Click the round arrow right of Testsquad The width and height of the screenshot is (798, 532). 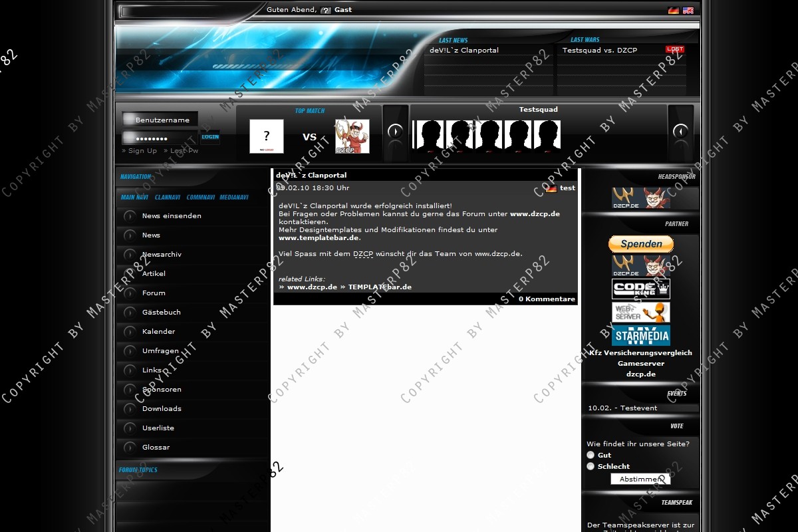pos(680,131)
